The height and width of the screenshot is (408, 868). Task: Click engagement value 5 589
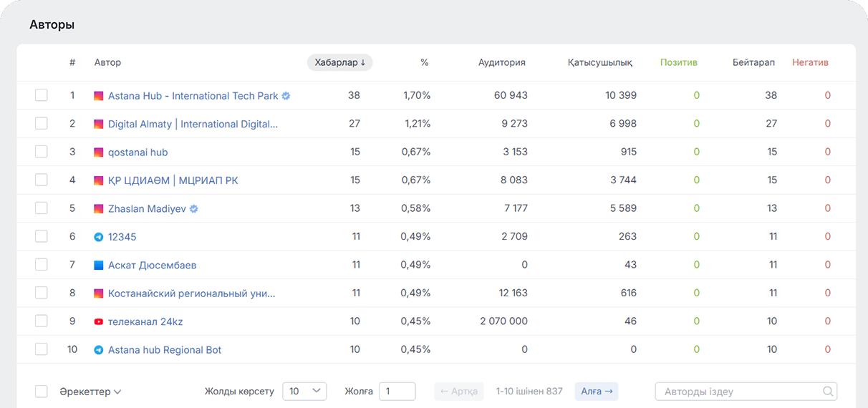pyautogui.click(x=623, y=208)
